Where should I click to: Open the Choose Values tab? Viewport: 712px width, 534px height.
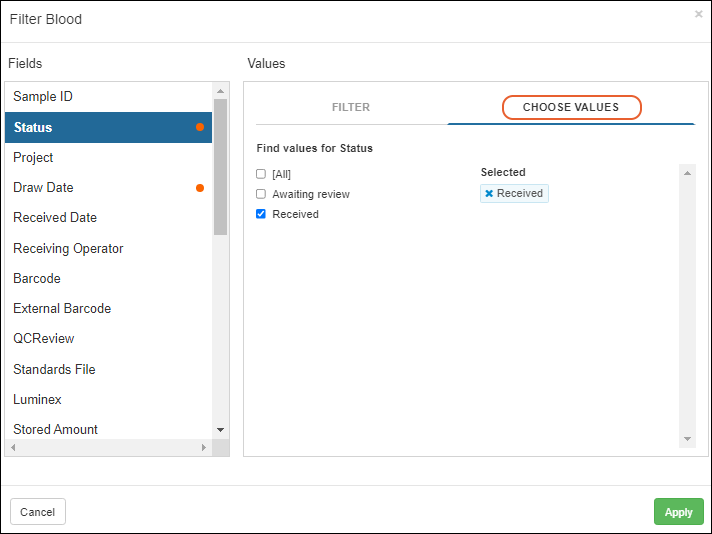[x=570, y=107]
